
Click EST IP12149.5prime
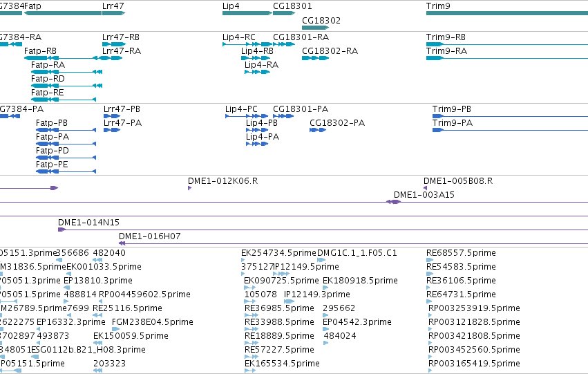point(306,267)
